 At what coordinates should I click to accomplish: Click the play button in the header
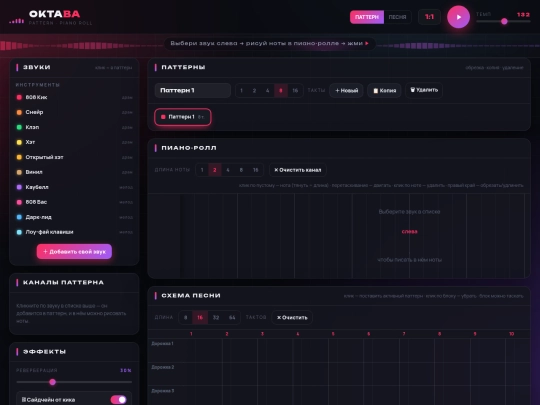(x=458, y=17)
